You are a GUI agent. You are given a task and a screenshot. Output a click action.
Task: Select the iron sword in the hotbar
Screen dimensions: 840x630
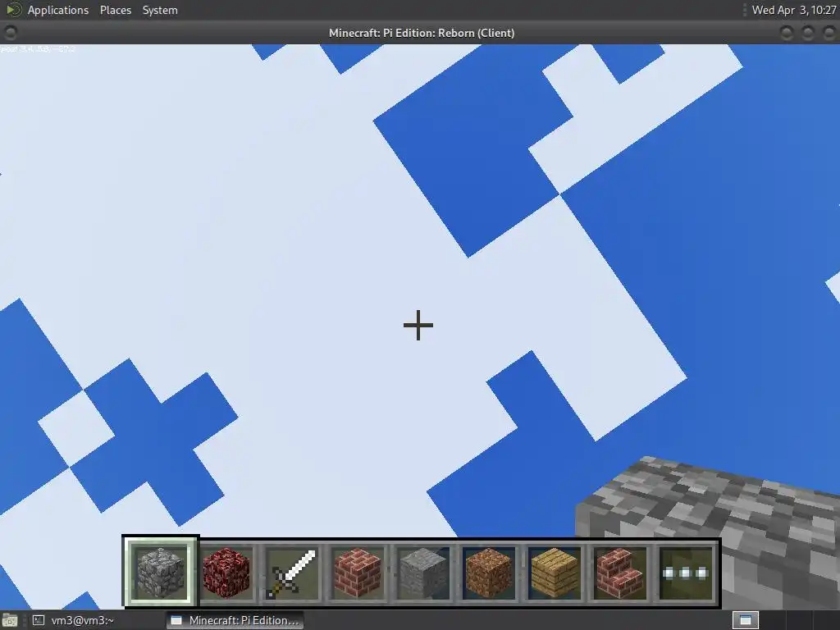tap(292, 572)
